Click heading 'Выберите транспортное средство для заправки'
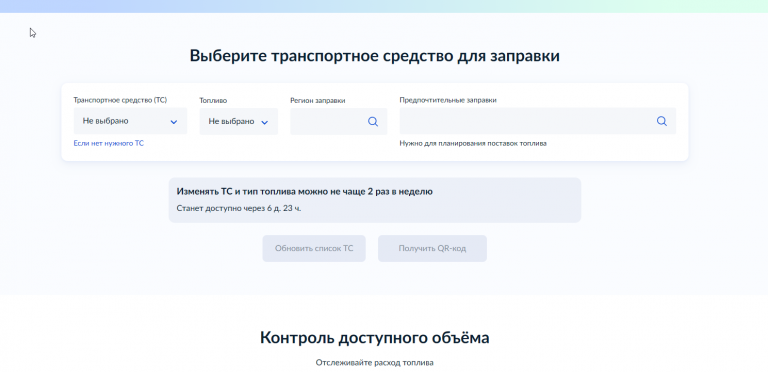Screen dimensions: 768x372 375,56
